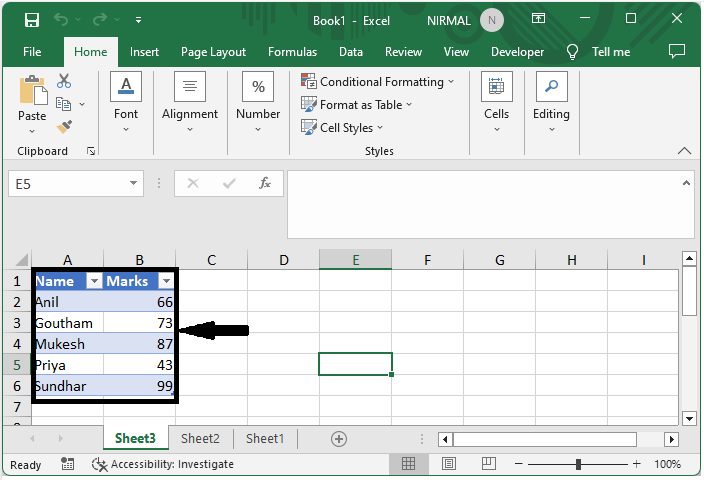
Task: Click the macro recording status bar icon
Action: (67, 464)
